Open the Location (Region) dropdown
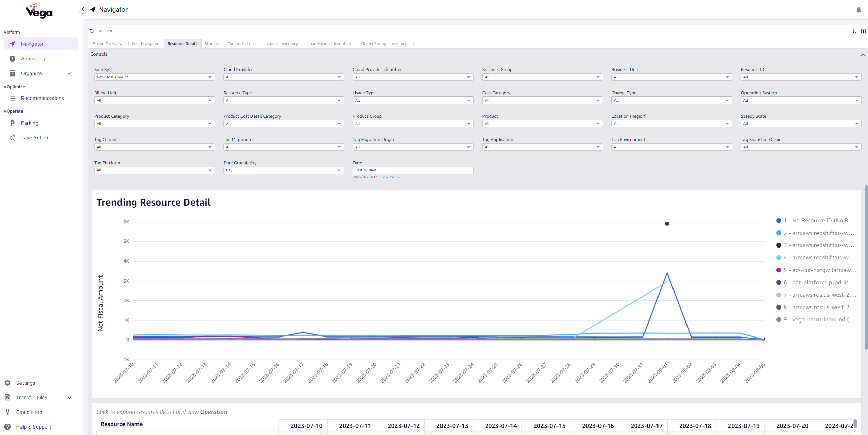This screenshot has height=435, width=868. coord(671,124)
